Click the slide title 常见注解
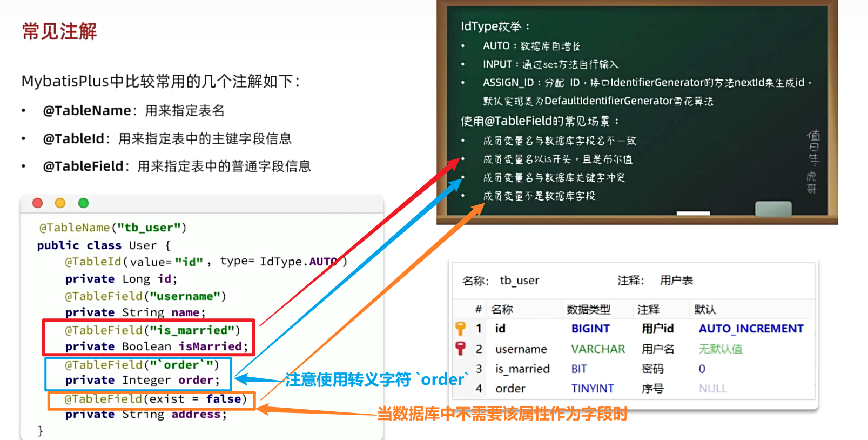868x440 pixels. click(x=59, y=31)
